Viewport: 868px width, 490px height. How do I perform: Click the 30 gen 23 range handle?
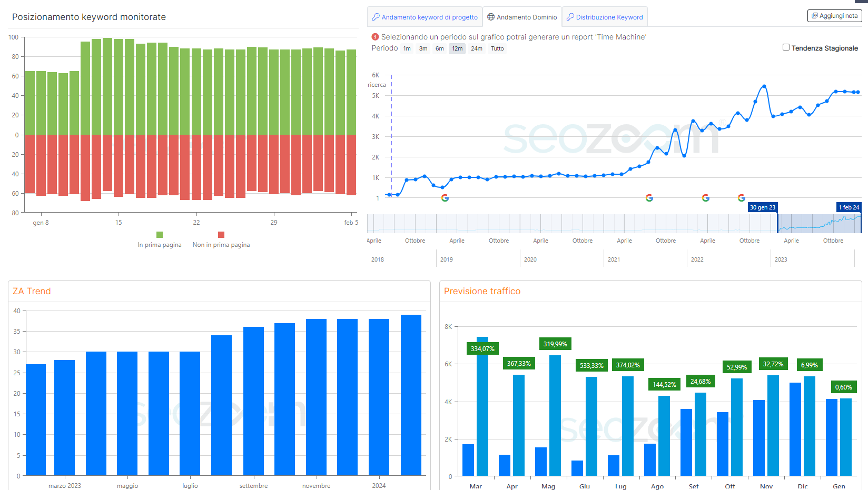point(763,207)
